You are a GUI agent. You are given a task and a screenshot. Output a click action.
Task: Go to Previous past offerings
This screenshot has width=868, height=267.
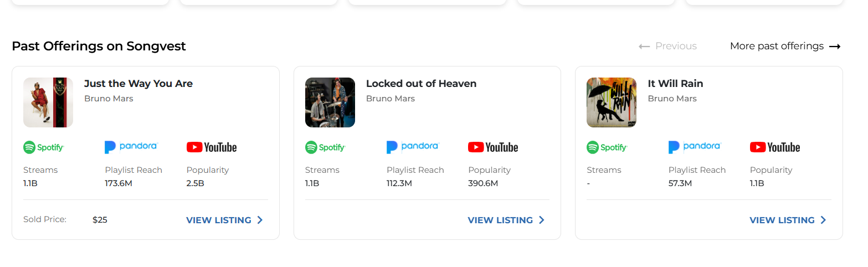(x=668, y=46)
